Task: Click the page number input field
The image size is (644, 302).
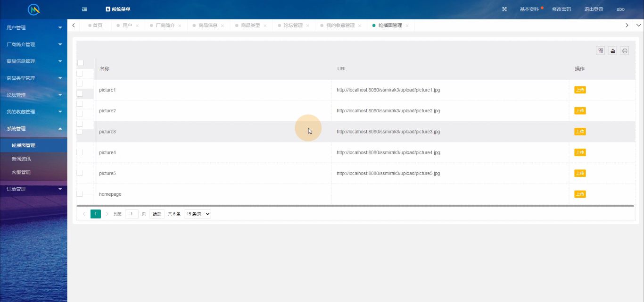Action: (x=132, y=214)
